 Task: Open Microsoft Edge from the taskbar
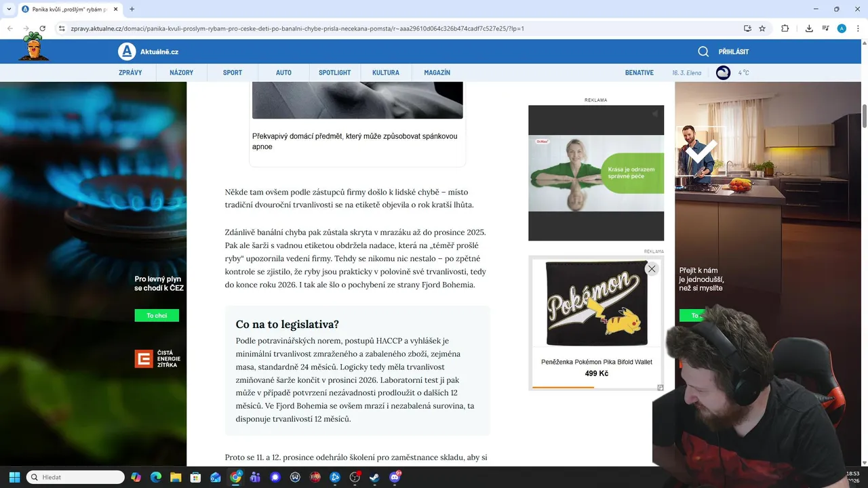click(156, 477)
